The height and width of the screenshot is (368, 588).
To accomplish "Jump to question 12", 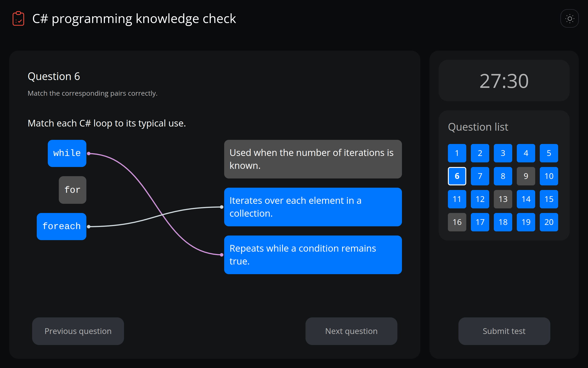I will [480, 199].
